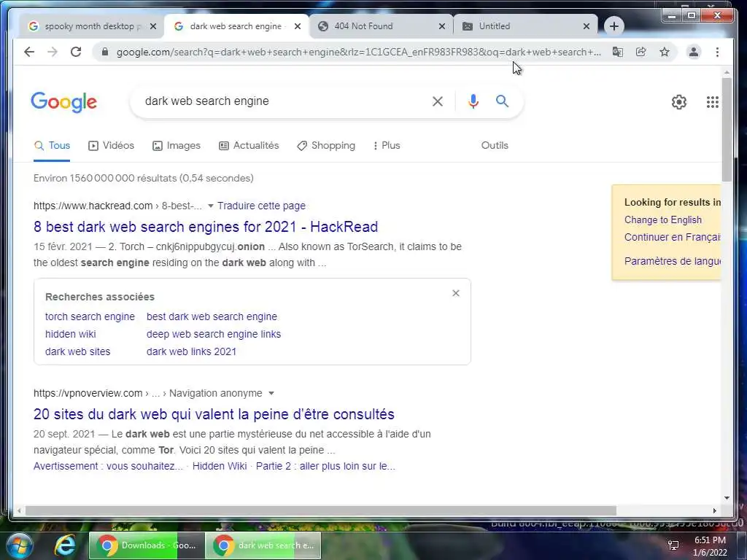This screenshot has width=747, height=560.
Task: Reload the current page
Action: pos(76,52)
